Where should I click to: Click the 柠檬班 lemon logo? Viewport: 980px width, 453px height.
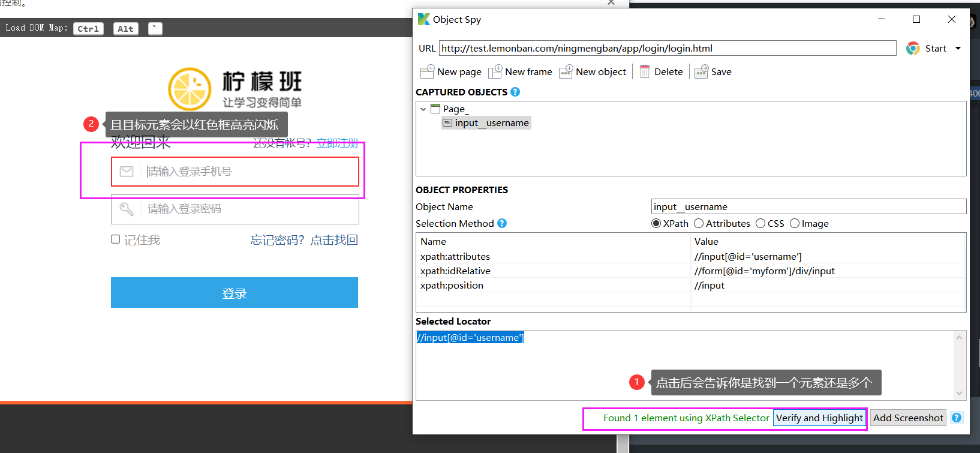click(x=190, y=89)
